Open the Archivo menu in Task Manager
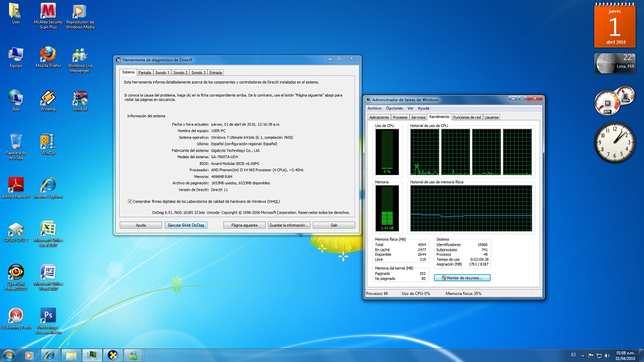The width and height of the screenshot is (644, 362). [374, 108]
